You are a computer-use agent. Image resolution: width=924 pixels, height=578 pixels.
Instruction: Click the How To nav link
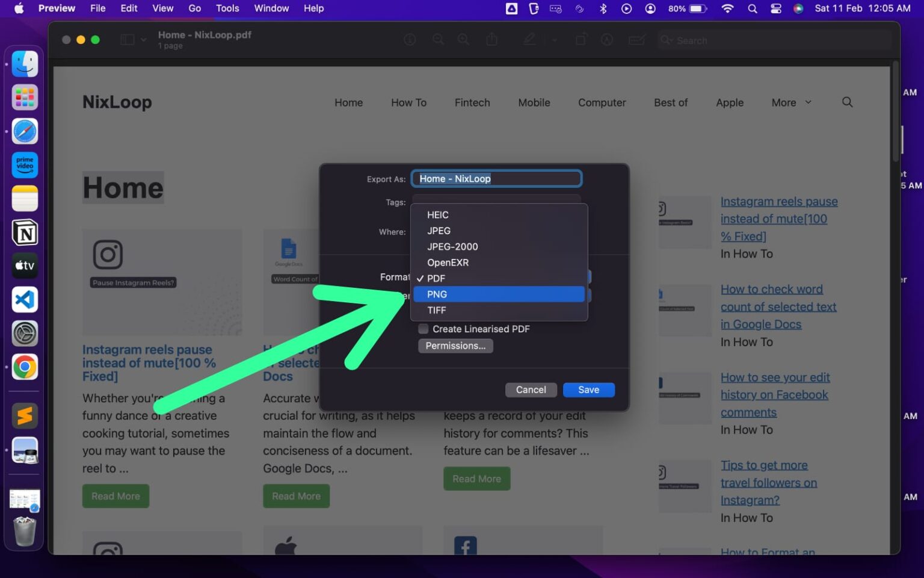point(408,102)
